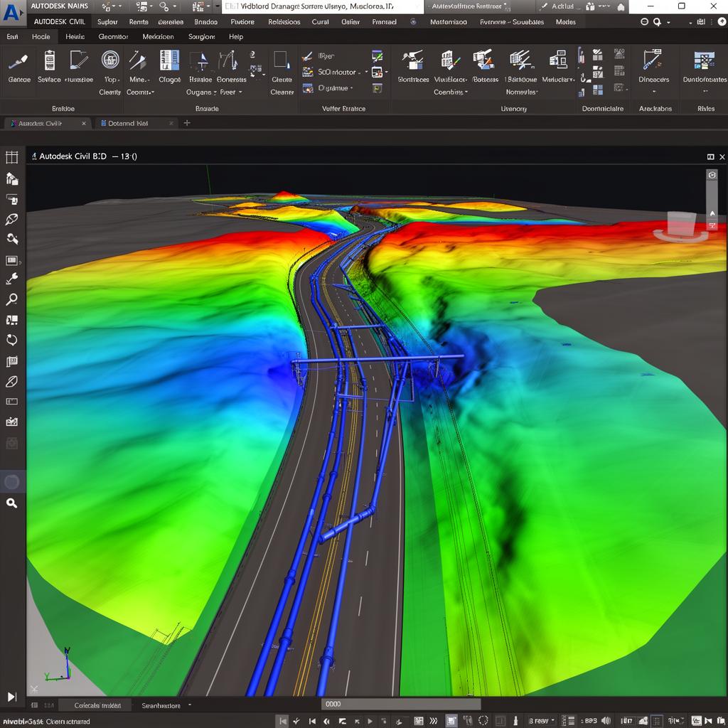728x728 pixels.
Task: Click the Hsraioe ribbon icon
Action: click(x=200, y=61)
